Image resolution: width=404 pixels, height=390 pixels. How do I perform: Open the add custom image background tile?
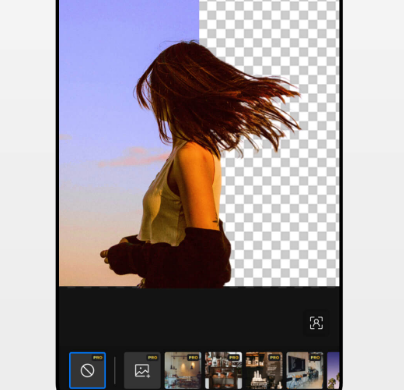pyautogui.click(x=142, y=370)
